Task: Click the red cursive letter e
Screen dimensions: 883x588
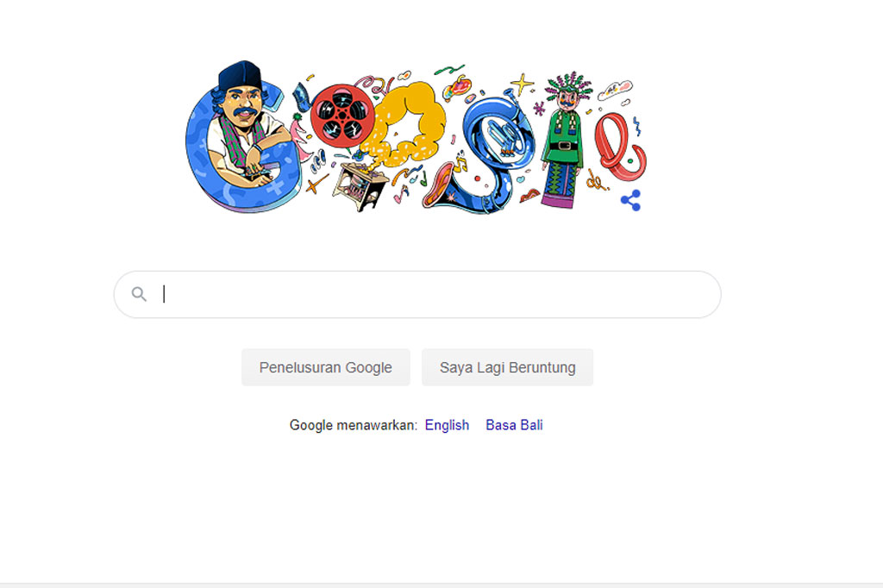Action: pos(618,147)
